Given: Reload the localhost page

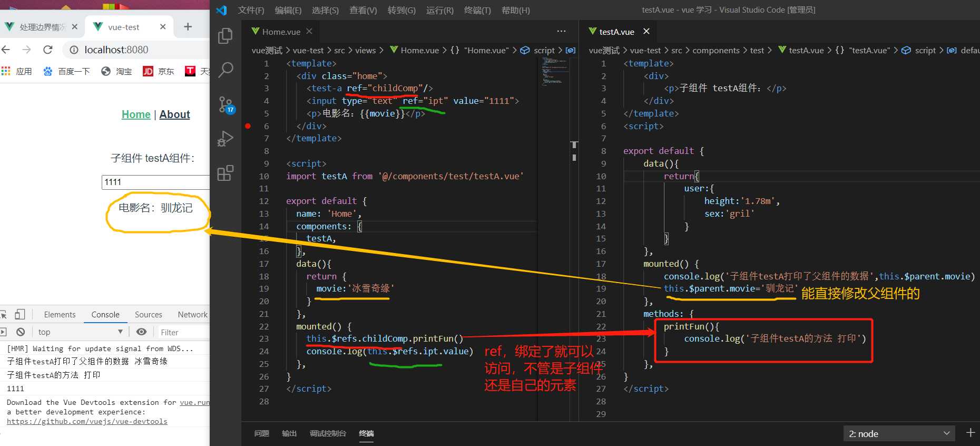Looking at the screenshot, I should pyautogui.click(x=48, y=50).
